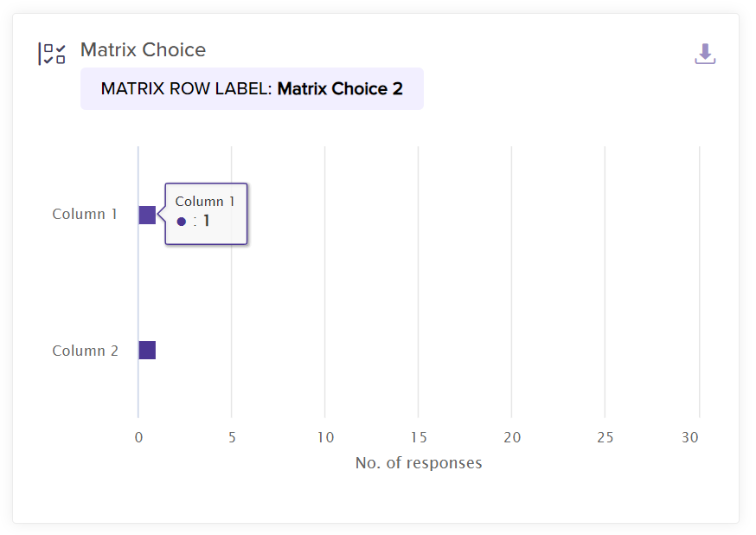The height and width of the screenshot is (535, 756).
Task: Click the 25 tick label on axis
Action: pyautogui.click(x=605, y=438)
